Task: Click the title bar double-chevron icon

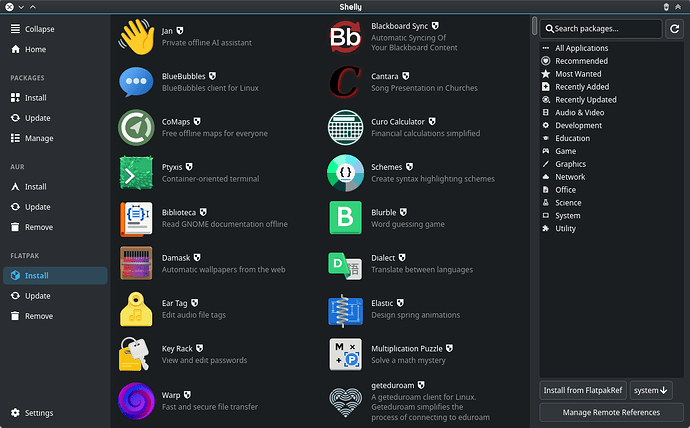Action: click(x=678, y=7)
